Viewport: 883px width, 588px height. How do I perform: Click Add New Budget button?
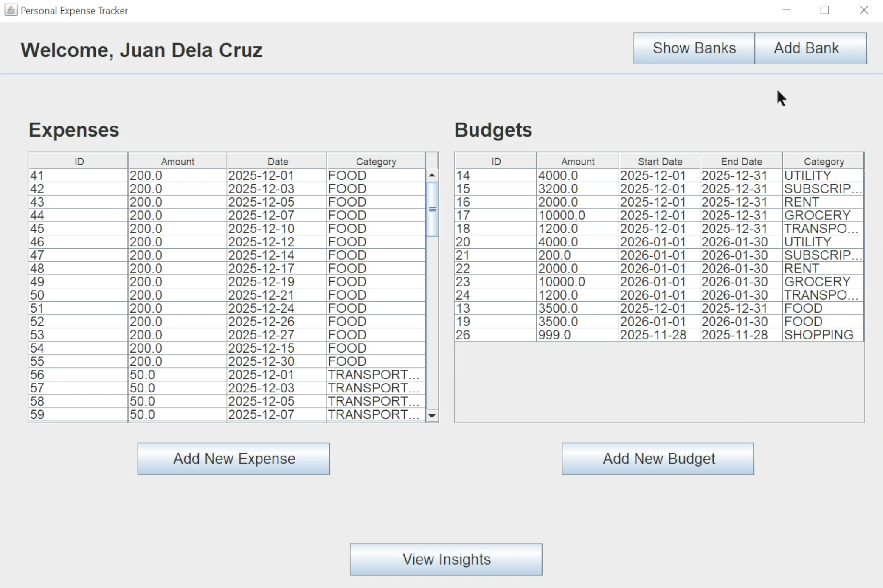(658, 459)
